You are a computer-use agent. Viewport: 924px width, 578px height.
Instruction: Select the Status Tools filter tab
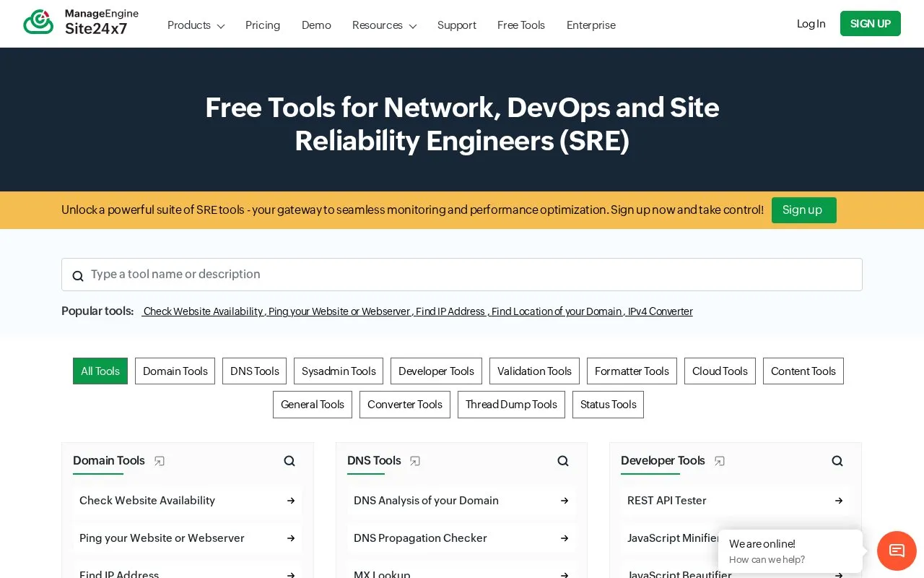tap(609, 405)
